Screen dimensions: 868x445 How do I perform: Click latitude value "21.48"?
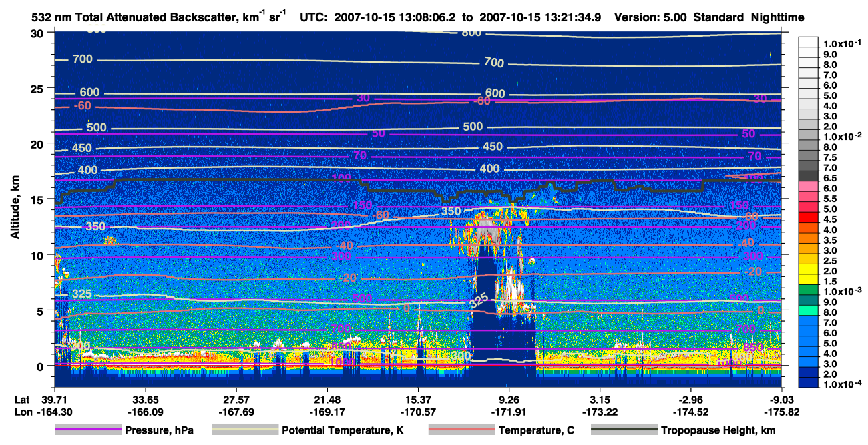pos(327,400)
